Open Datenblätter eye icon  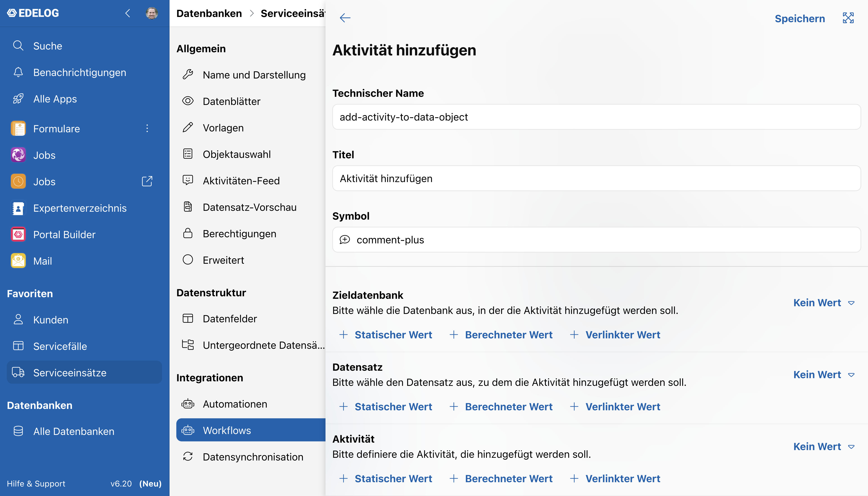point(188,101)
